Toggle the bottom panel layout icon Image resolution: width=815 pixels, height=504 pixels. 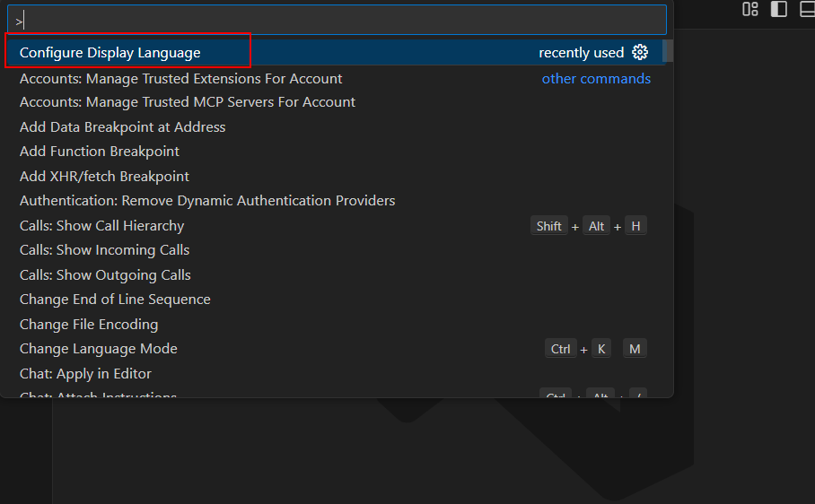[807, 10]
